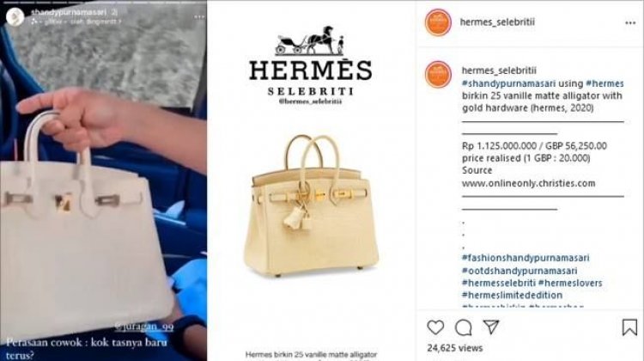Open hermes_selebritii header profile picture

pos(438,22)
